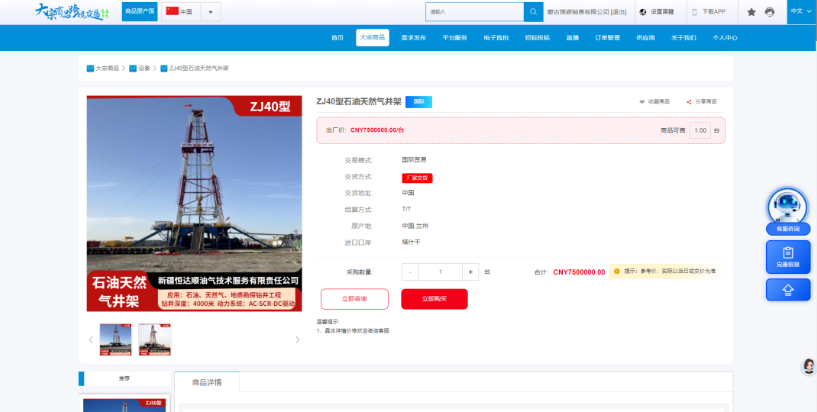Click the settlement value T/T
The height and width of the screenshot is (412, 817).
click(x=406, y=209)
